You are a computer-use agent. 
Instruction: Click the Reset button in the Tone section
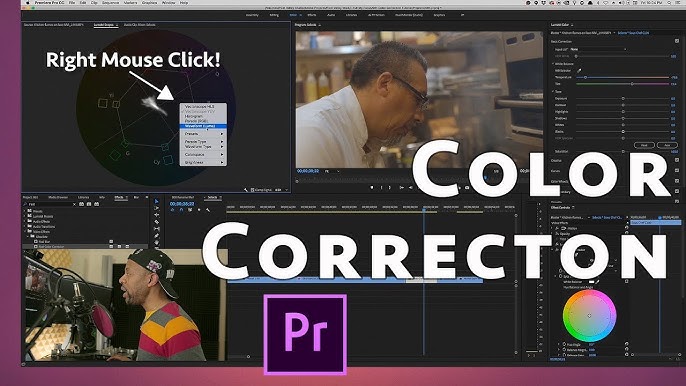[644, 145]
